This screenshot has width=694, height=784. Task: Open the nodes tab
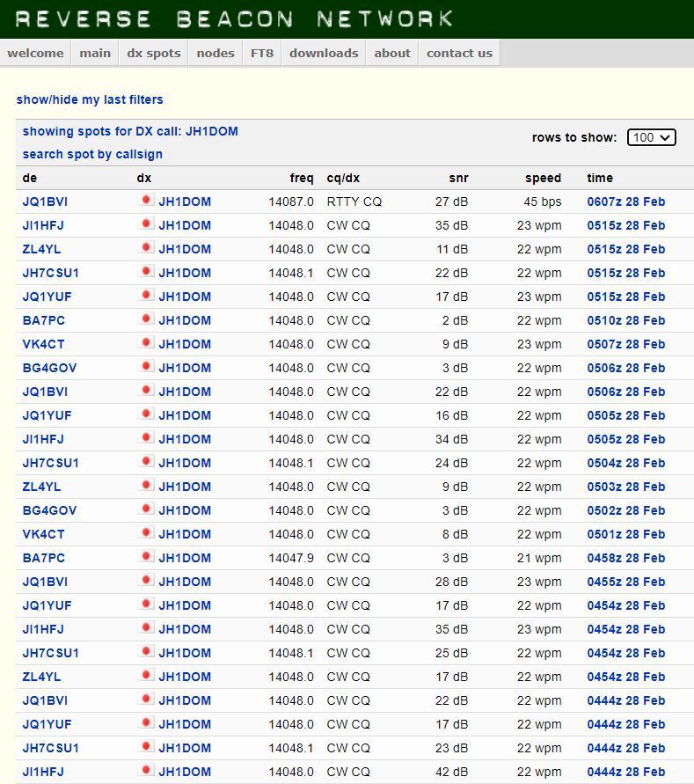[216, 53]
